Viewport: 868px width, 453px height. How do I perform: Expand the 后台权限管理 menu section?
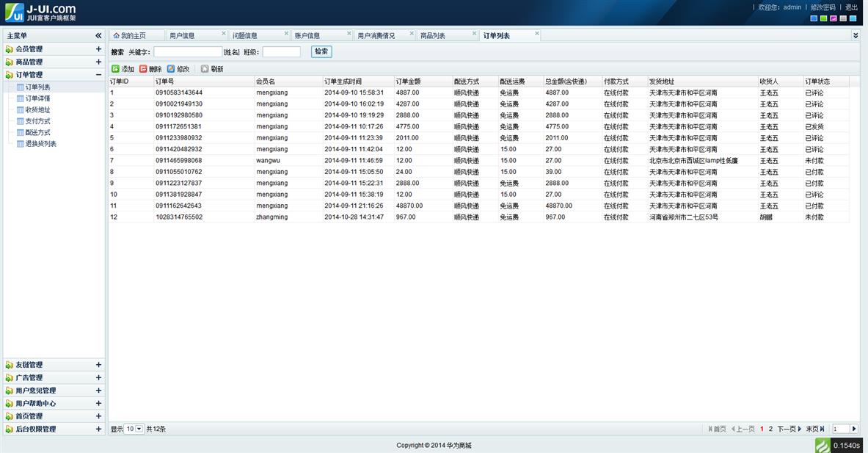[98, 429]
